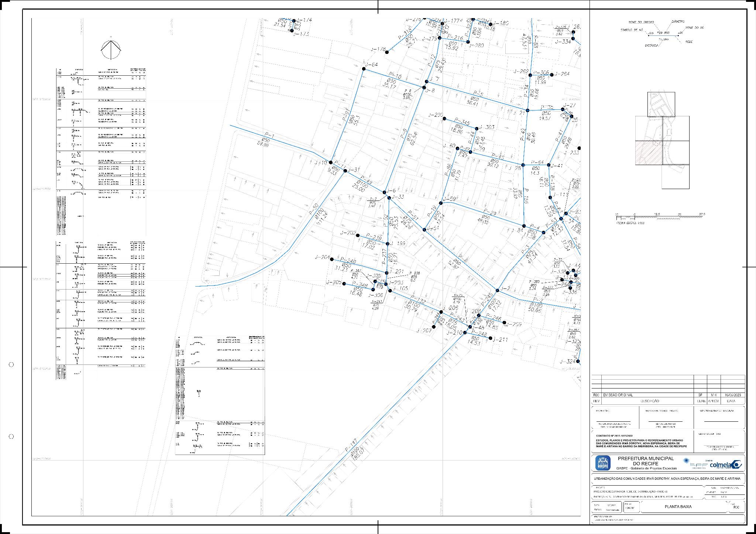Click node label 'J-303'
Screen dimensions: 756x534
(x=487, y=127)
